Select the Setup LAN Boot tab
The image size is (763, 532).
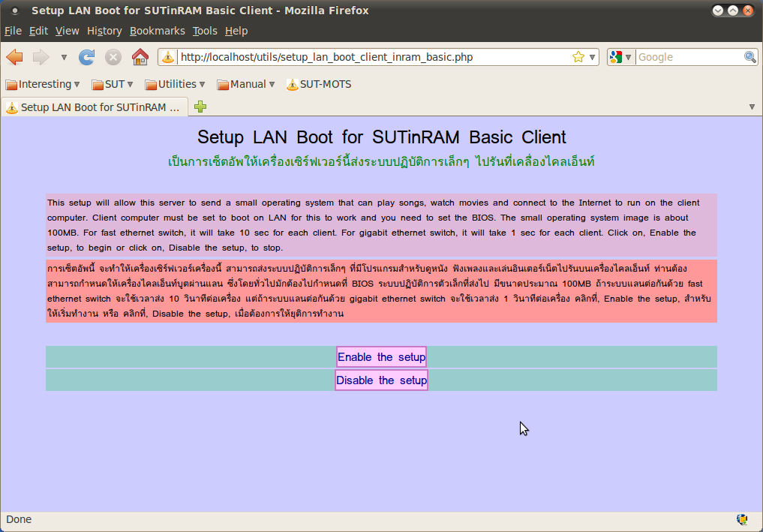coord(95,107)
